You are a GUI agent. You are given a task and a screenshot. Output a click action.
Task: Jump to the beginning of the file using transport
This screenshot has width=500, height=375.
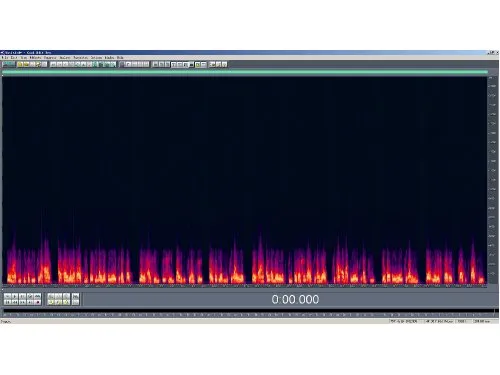(7, 302)
